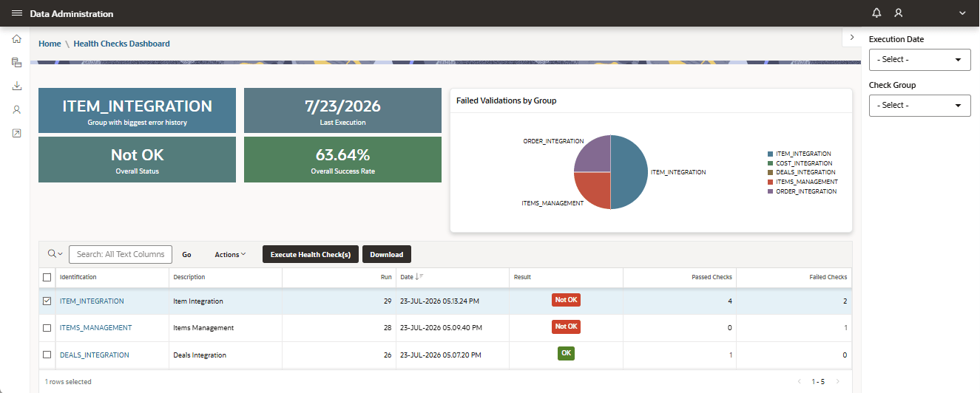
Task: Open the Check Group dropdown
Action: (920, 106)
